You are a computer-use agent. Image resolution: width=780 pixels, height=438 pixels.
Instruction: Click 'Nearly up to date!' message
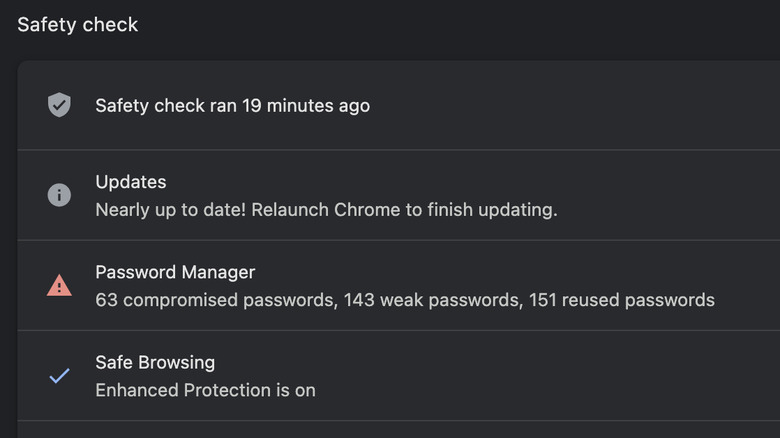click(x=167, y=210)
